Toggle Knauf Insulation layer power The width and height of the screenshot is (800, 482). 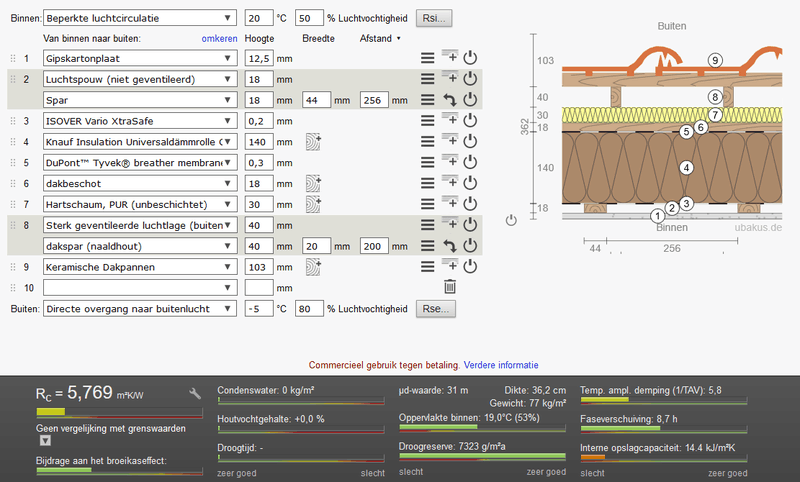pyautogui.click(x=470, y=141)
